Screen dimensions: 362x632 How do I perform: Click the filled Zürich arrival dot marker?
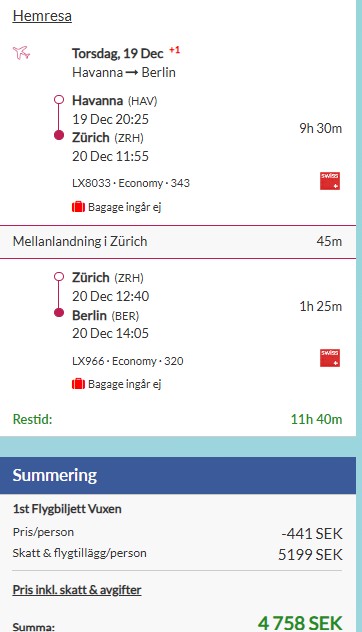tap(59, 135)
